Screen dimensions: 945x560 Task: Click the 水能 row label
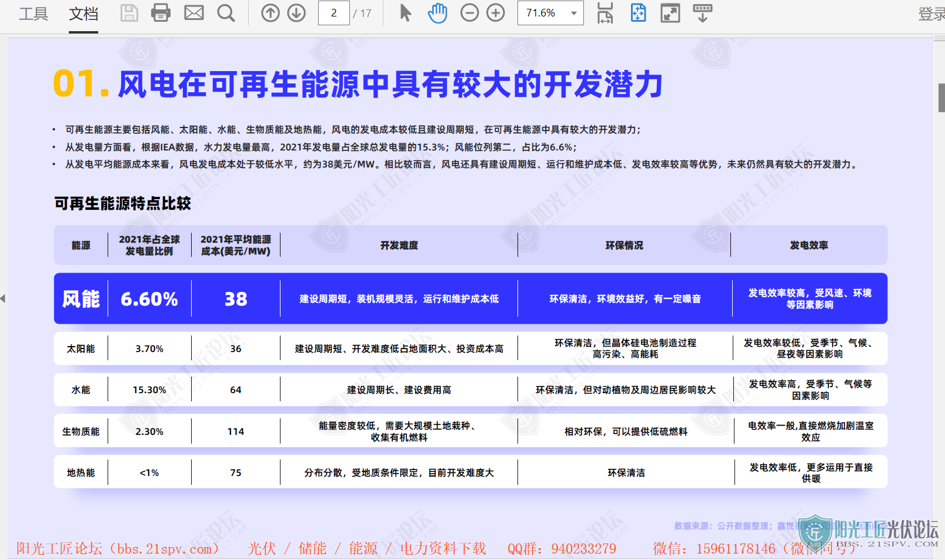(81, 390)
